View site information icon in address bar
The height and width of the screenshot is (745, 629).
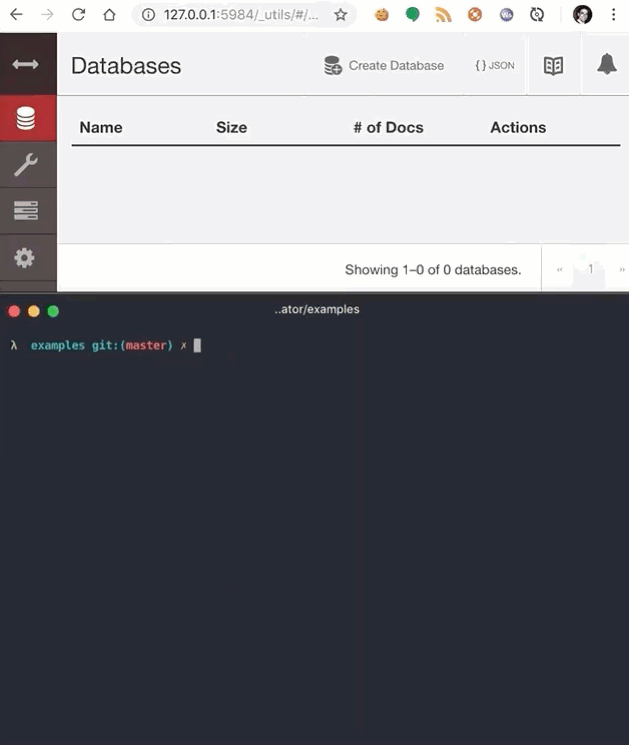148,15
